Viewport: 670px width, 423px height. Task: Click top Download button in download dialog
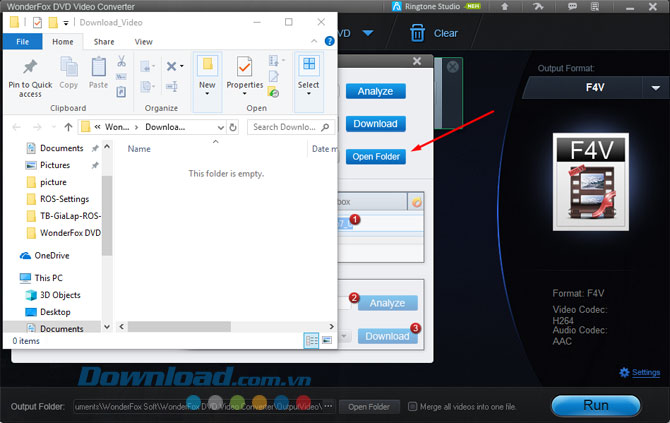pyautogui.click(x=376, y=123)
